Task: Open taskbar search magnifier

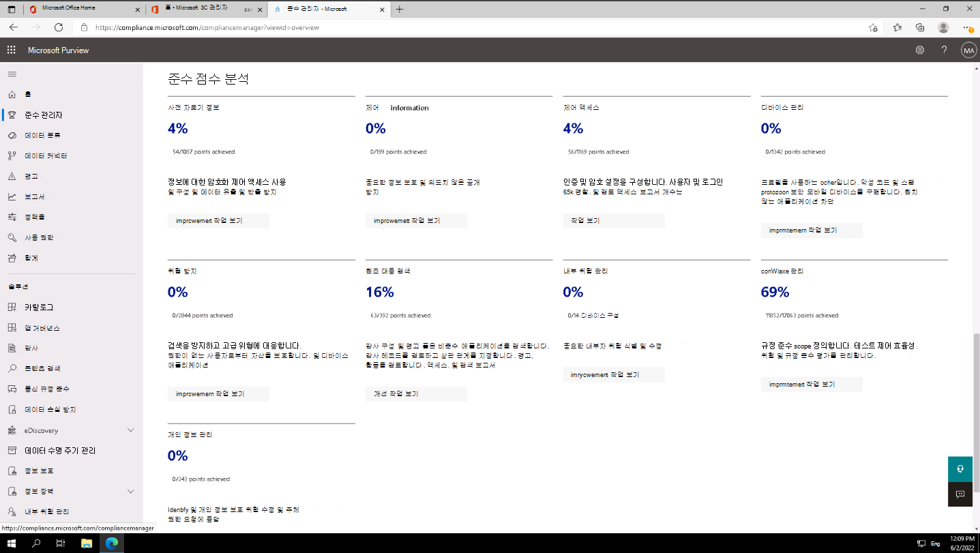Action: point(37,543)
